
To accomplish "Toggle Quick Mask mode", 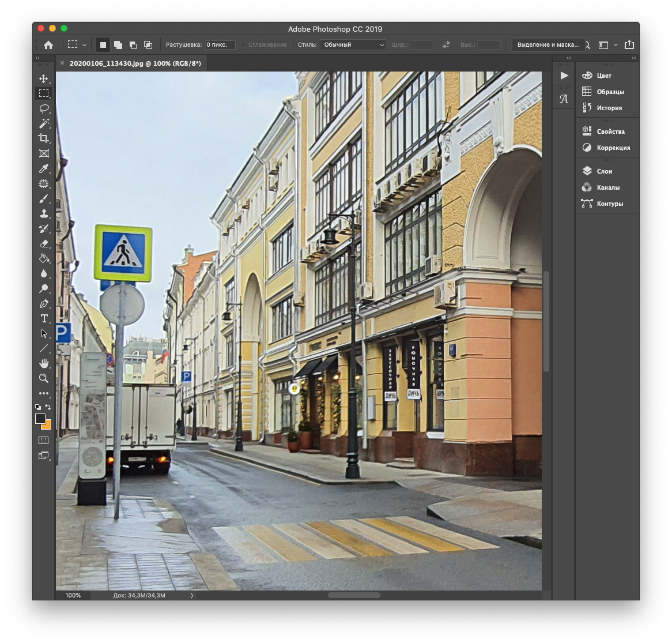I will coord(44,440).
